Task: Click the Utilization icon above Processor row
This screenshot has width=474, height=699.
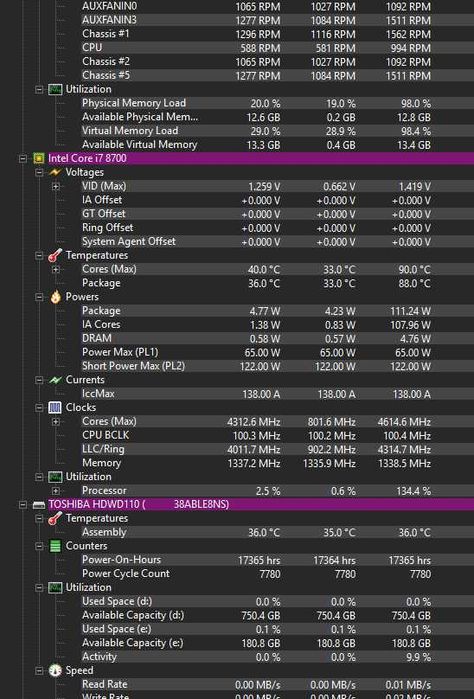Action: (55, 477)
